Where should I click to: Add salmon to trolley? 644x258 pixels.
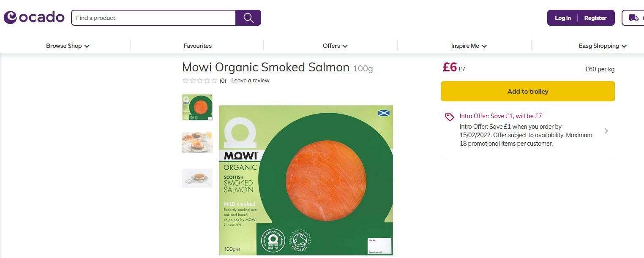527,91
